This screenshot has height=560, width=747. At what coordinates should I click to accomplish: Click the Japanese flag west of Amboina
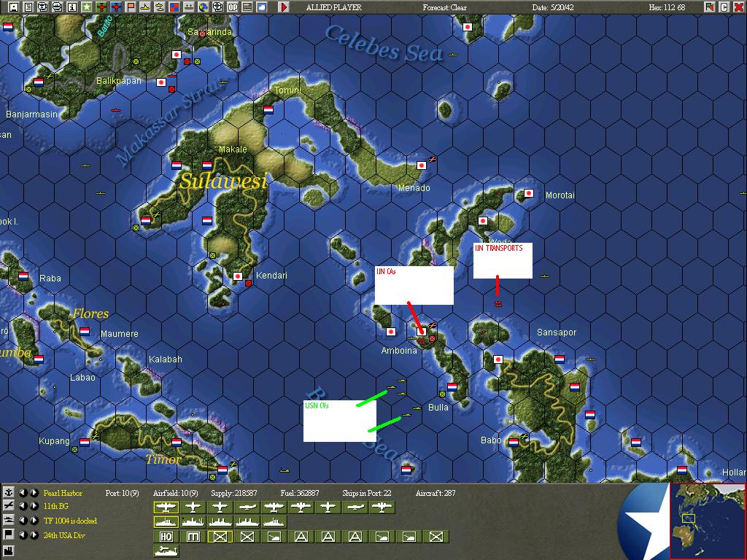point(391,332)
